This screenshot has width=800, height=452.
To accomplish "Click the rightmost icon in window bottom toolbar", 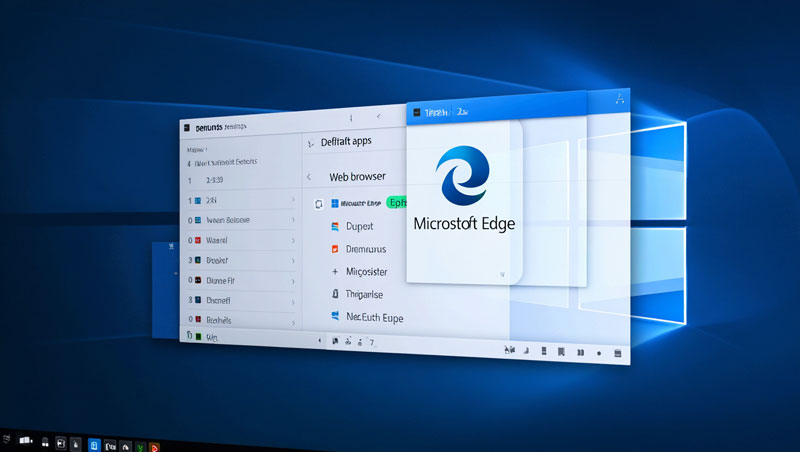I will click(617, 353).
